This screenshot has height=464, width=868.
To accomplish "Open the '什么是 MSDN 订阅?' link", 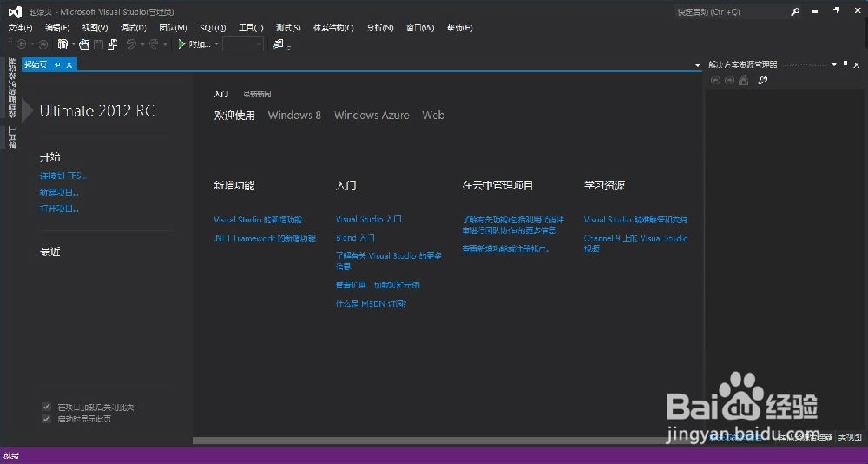I will [x=372, y=304].
